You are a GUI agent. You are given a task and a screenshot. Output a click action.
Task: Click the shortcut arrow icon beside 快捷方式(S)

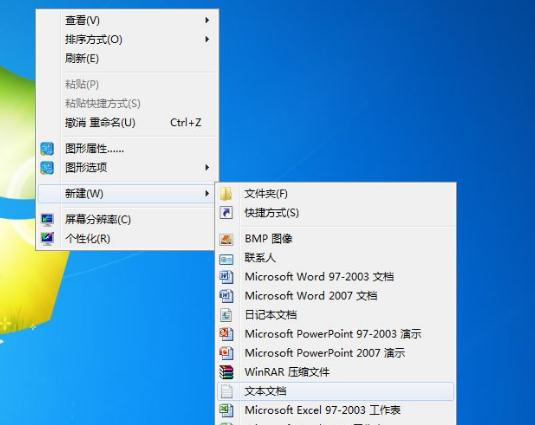click(x=226, y=213)
